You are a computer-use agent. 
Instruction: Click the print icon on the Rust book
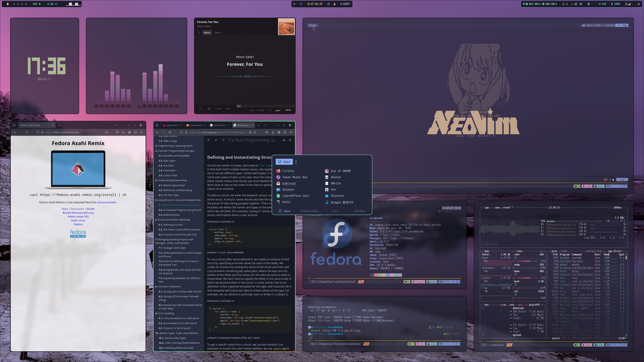(x=284, y=140)
